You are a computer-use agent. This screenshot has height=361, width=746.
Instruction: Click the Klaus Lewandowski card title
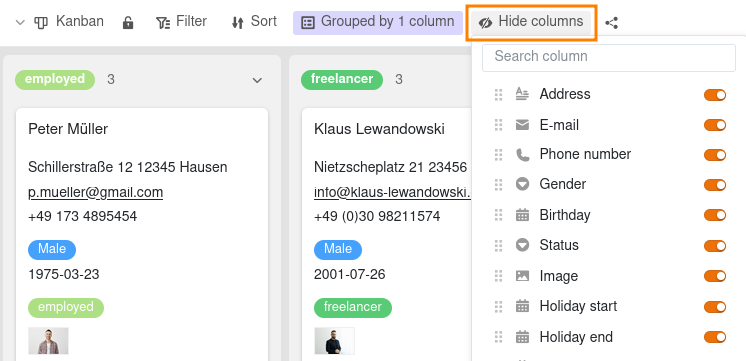[x=379, y=129]
